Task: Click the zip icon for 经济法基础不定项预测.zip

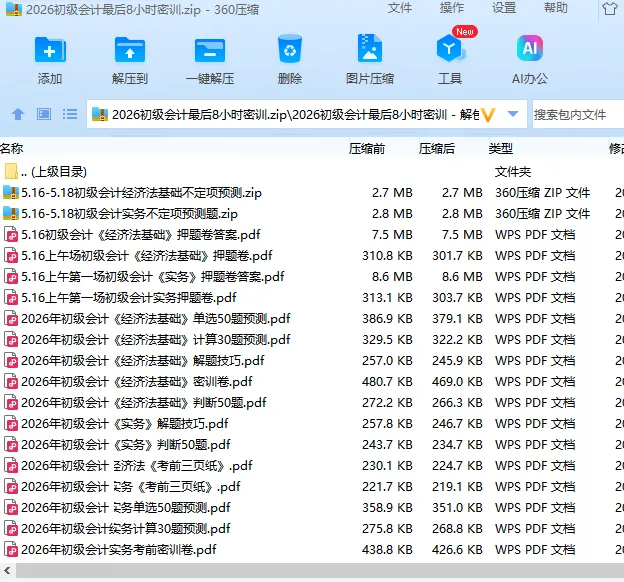Action: pos(11,192)
